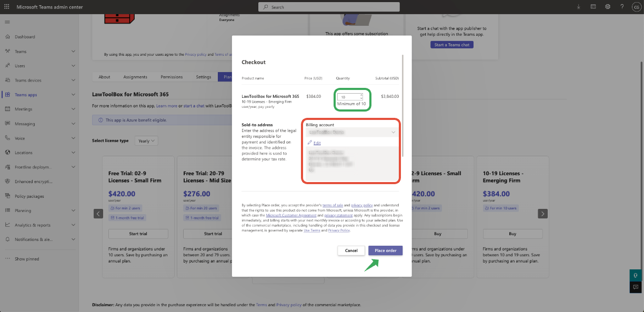Open Dashboard from the sidebar

pos(25,37)
